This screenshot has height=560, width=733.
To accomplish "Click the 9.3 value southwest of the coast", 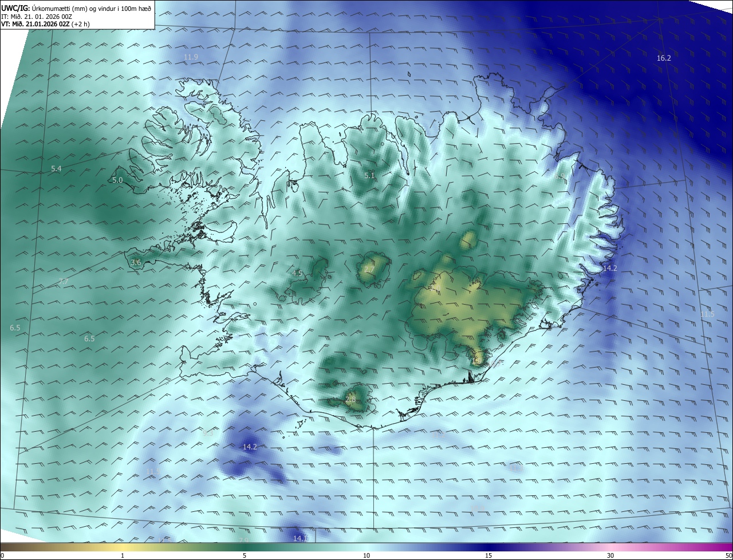I will pos(208,433).
